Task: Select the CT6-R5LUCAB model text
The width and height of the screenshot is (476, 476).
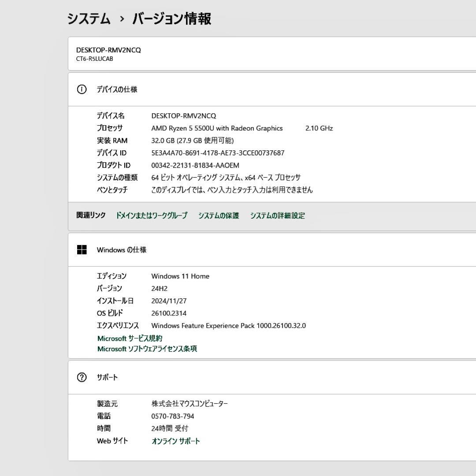Action: coord(94,59)
